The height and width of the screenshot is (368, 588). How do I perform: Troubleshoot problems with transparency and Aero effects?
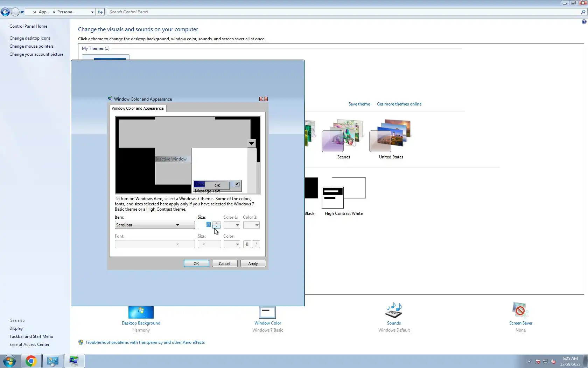[x=145, y=342]
